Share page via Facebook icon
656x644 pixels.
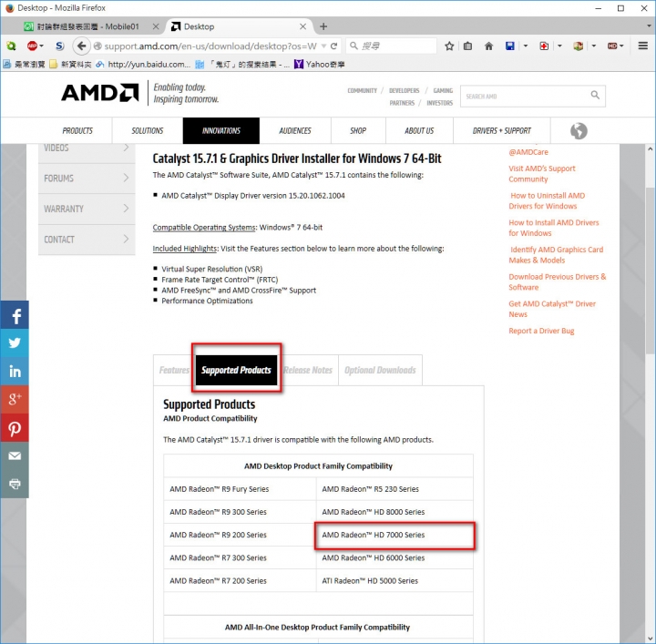click(x=15, y=315)
